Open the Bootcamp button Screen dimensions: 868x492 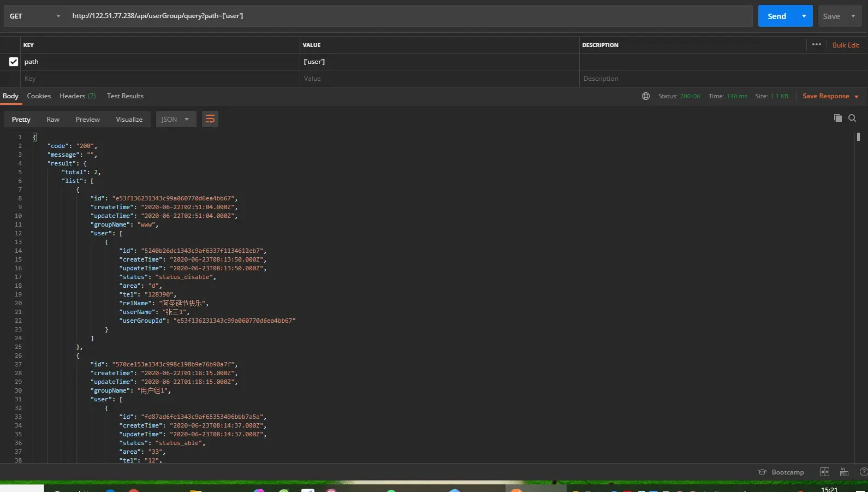pos(781,472)
